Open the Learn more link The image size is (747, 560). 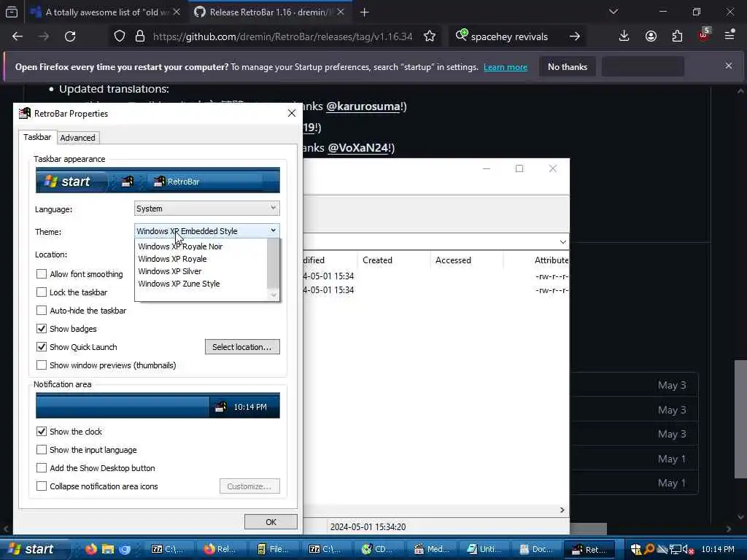click(506, 67)
